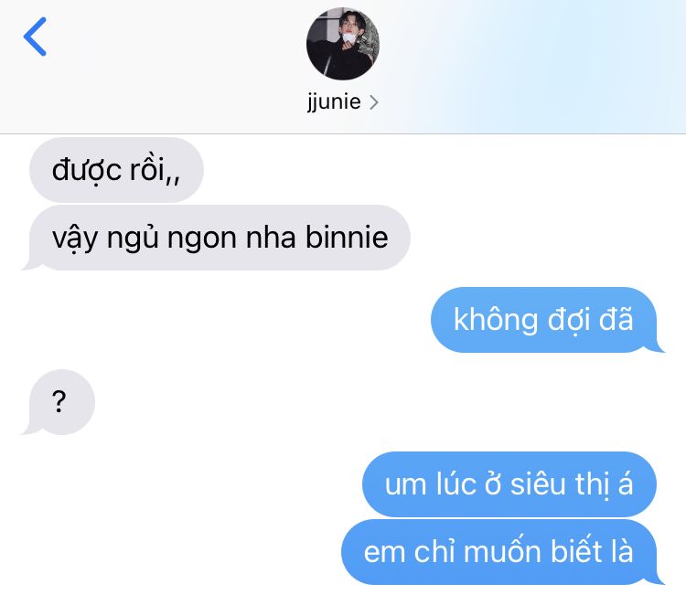Select "um lúc ở siêu thị á" message
Screen dimensions: 686x616
click(509, 484)
